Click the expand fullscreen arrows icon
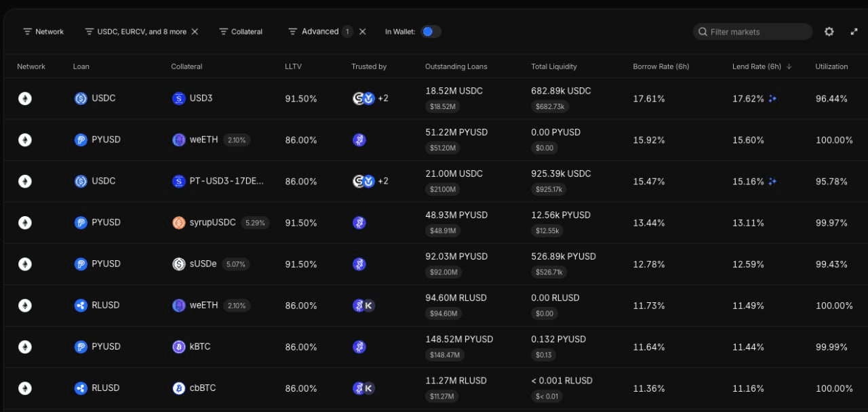Image resolution: width=868 pixels, height=412 pixels. [854, 31]
